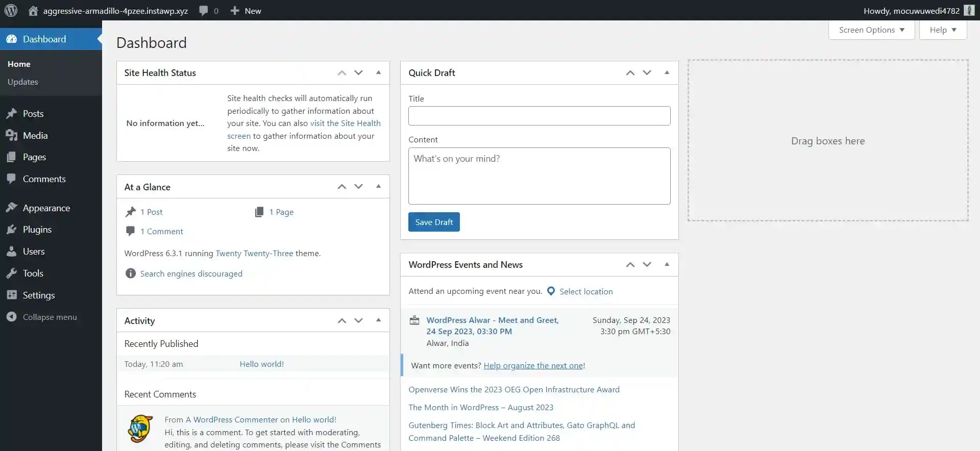Move Site Health Status box up
The height and width of the screenshot is (451, 980).
pos(342,72)
